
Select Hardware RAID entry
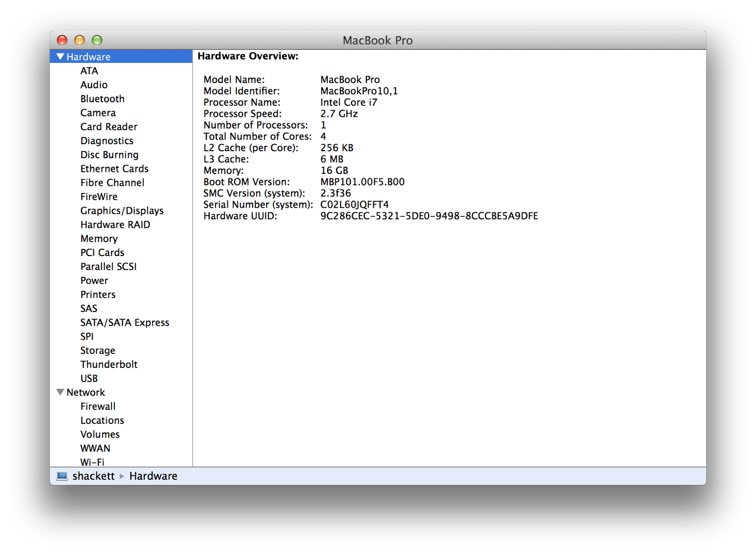coord(115,225)
